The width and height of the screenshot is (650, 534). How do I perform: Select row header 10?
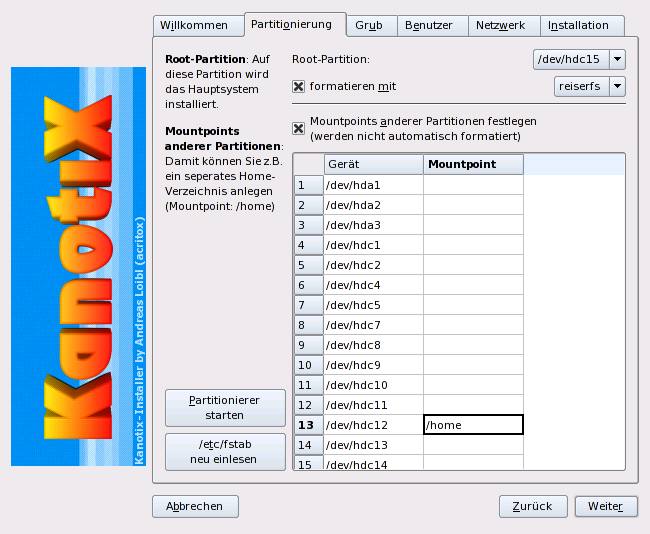pos(308,365)
